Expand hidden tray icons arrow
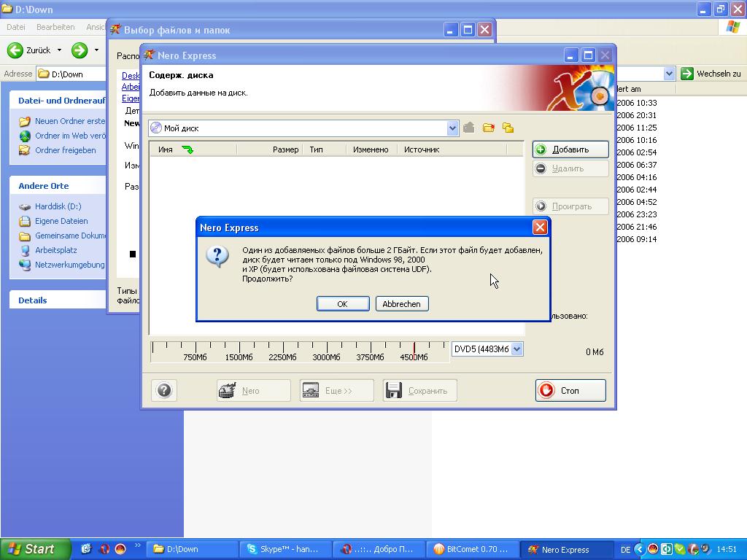 click(640, 549)
